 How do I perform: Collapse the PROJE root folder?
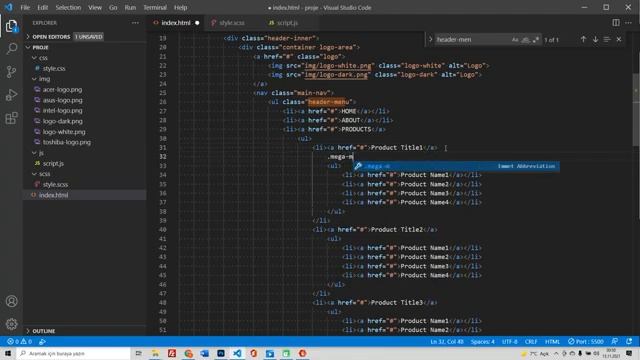28,47
